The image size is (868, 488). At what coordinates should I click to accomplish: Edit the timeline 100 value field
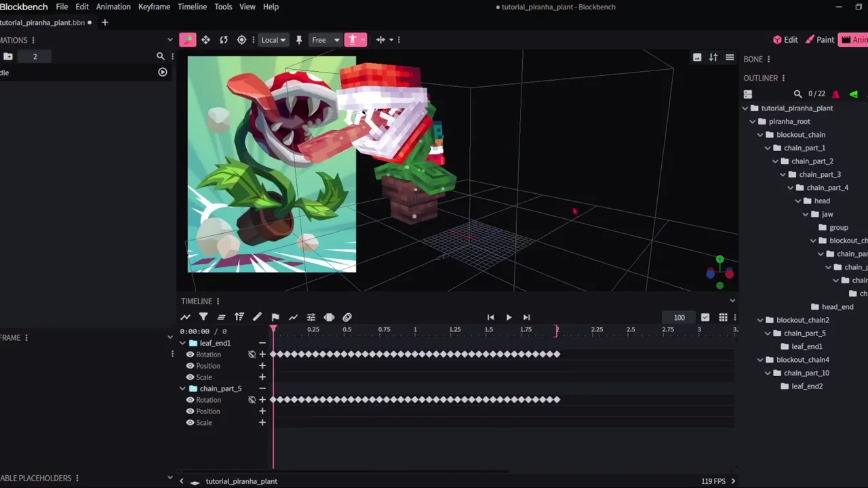pos(679,317)
